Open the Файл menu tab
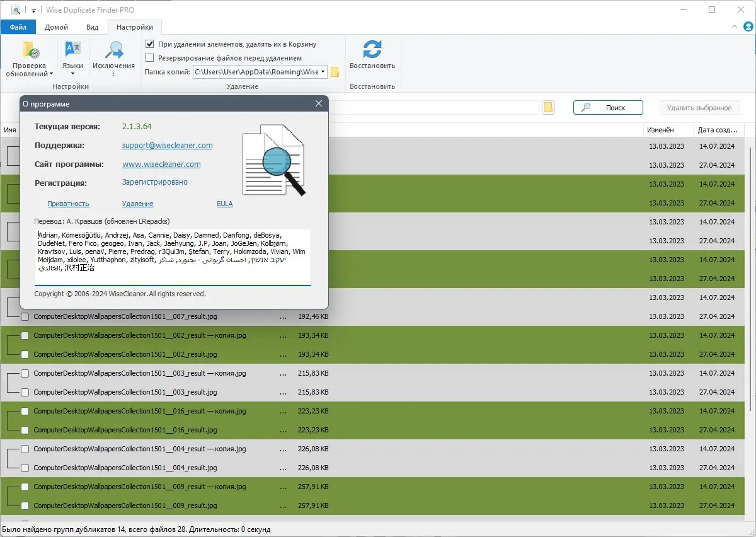The height and width of the screenshot is (537, 756). point(18,27)
